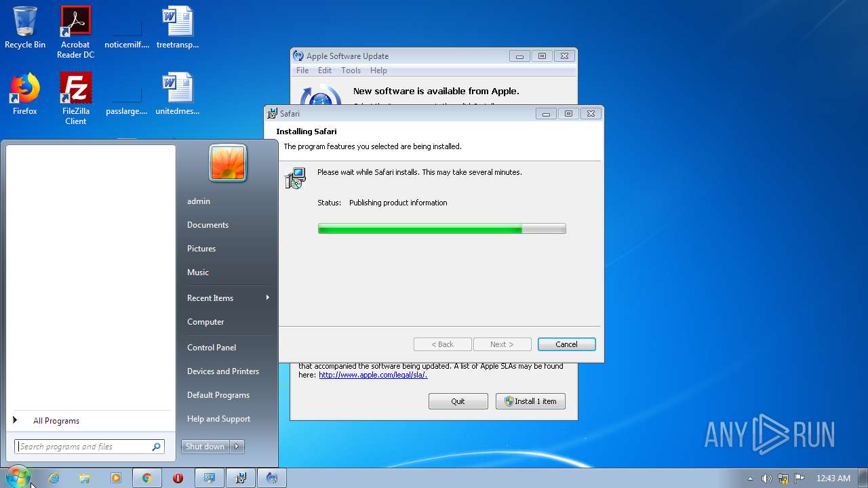
Task: Click Apple Software Update title bar icon
Action: (298, 56)
